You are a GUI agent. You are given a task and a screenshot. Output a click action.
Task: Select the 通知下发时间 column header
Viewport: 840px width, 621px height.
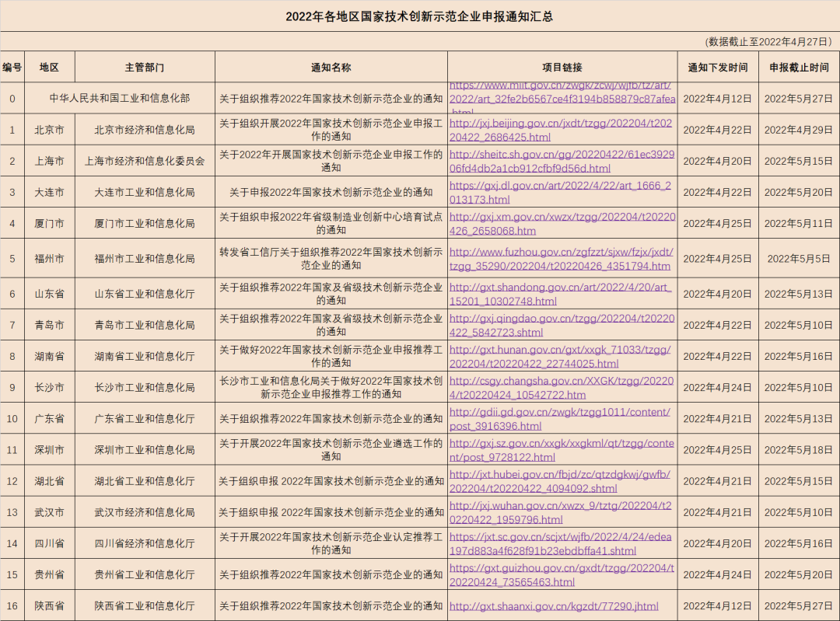(x=718, y=67)
